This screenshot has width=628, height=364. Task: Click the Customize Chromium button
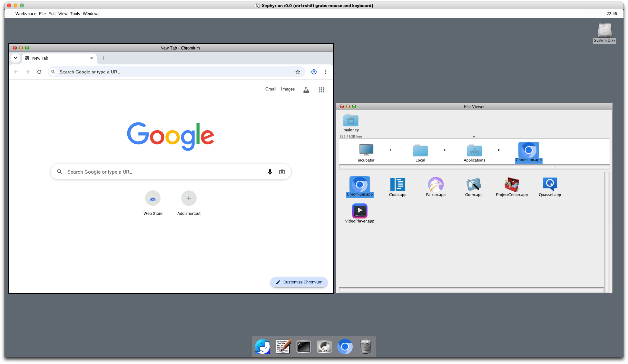pyautogui.click(x=299, y=282)
